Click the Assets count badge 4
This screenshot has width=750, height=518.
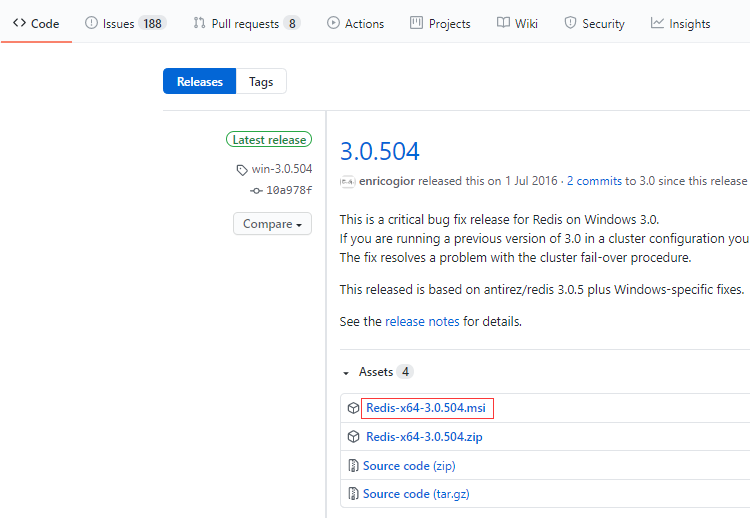pyautogui.click(x=405, y=372)
